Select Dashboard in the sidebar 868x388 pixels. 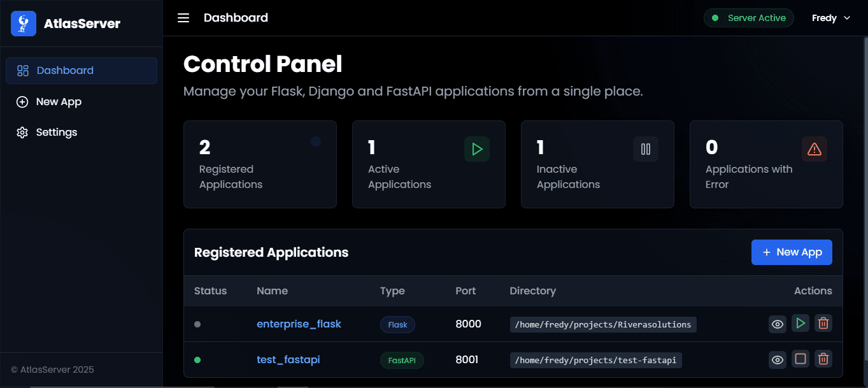point(82,71)
